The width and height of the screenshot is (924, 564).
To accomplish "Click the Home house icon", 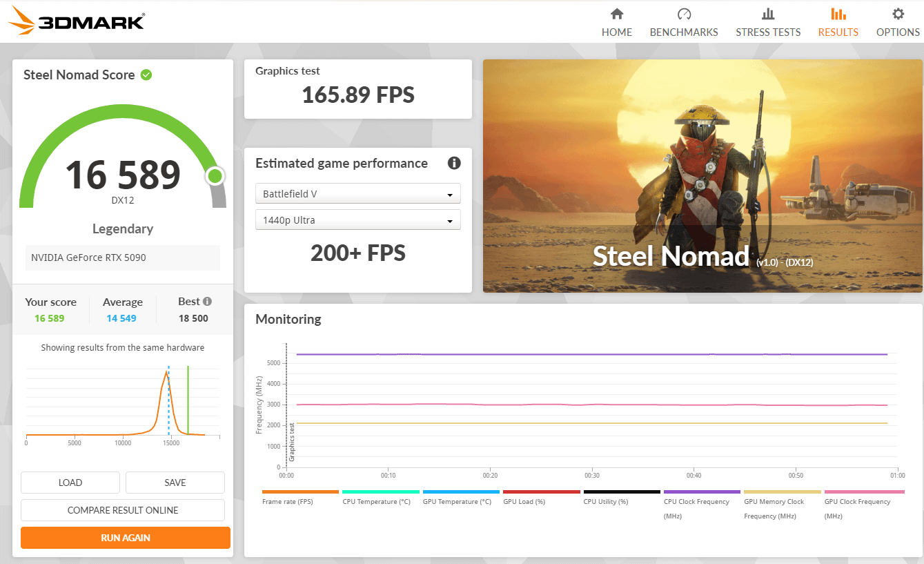I will [616, 14].
